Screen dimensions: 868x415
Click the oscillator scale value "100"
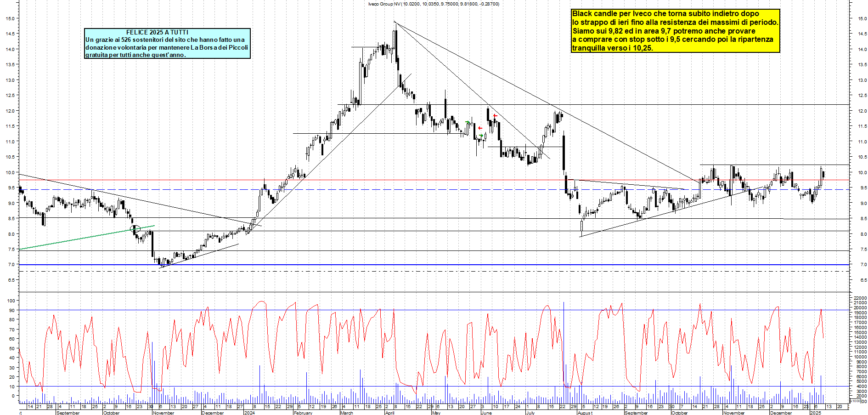click(x=11, y=301)
